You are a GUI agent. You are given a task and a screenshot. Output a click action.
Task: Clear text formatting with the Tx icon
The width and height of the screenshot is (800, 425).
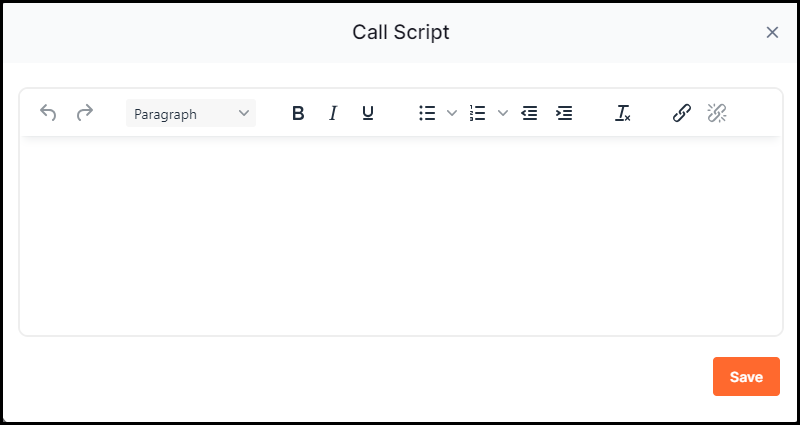(622, 113)
